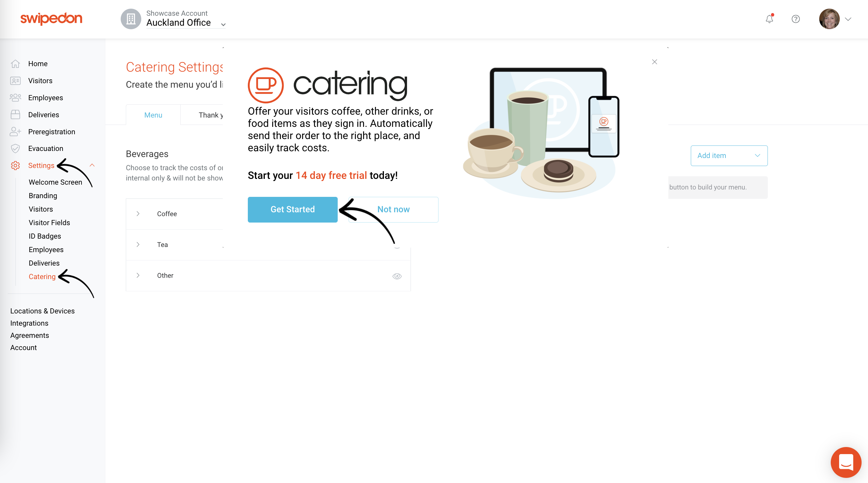Click the Preregistration person-plus icon
The height and width of the screenshot is (483, 868).
(x=15, y=131)
